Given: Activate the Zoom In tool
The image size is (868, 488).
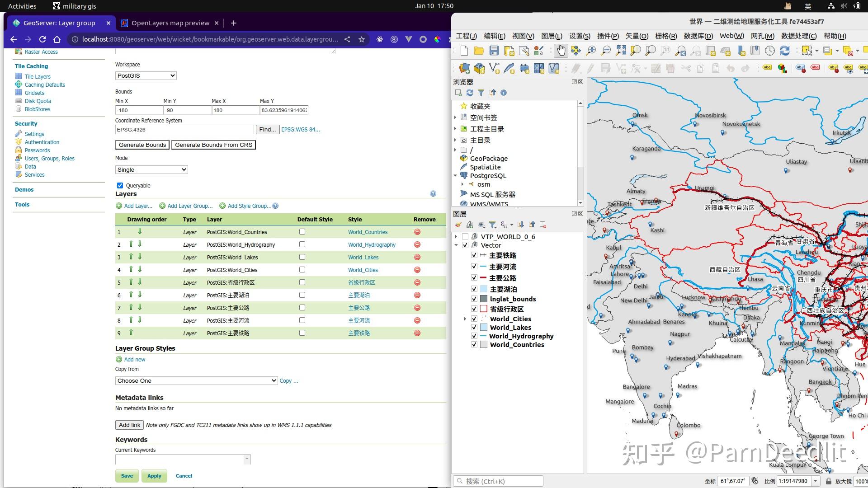Looking at the screenshot, I should pos(590,51).
